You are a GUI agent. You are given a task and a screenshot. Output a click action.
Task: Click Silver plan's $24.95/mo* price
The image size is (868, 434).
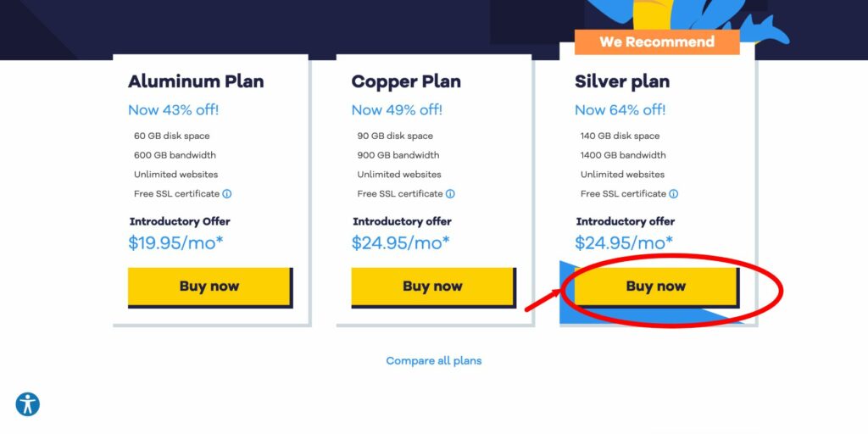(624, 242)
